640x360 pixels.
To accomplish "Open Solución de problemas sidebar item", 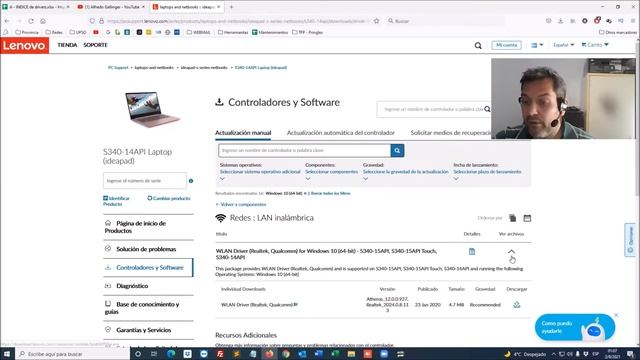I will click(x=148, y=249).
